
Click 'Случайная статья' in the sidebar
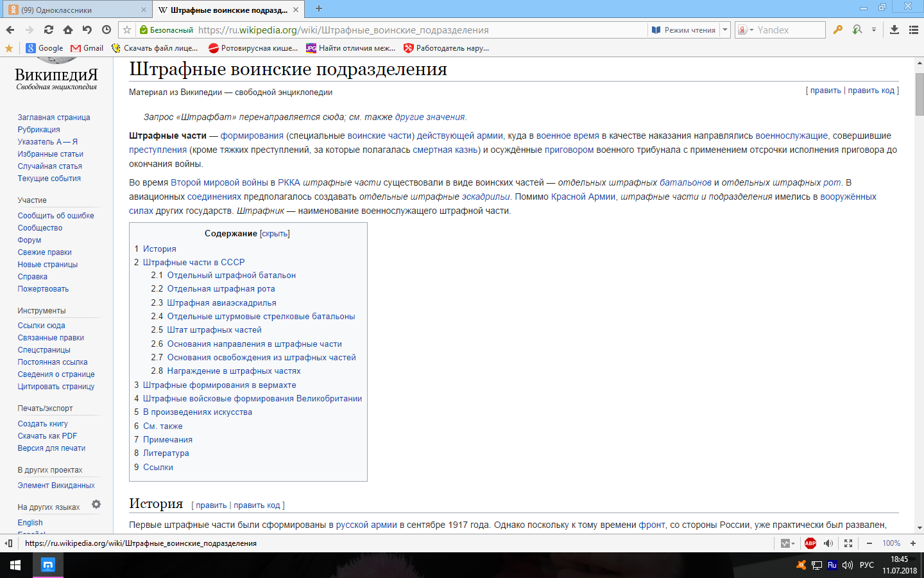tap(50, 166)
